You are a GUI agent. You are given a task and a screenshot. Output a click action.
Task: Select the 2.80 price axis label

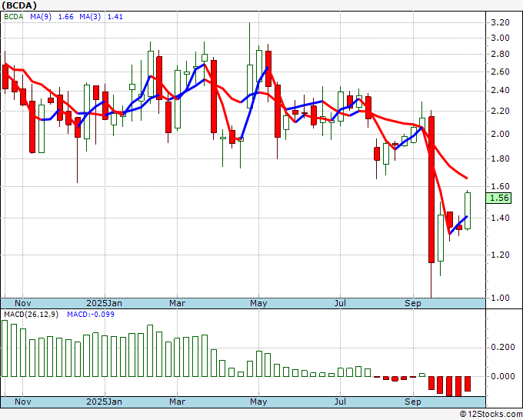[501, 54]
